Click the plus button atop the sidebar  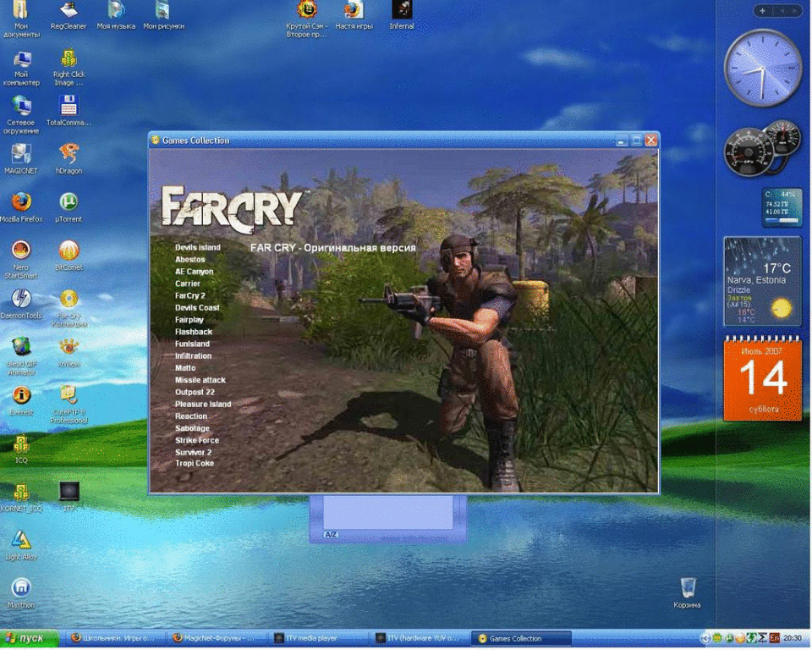point(762,11)
